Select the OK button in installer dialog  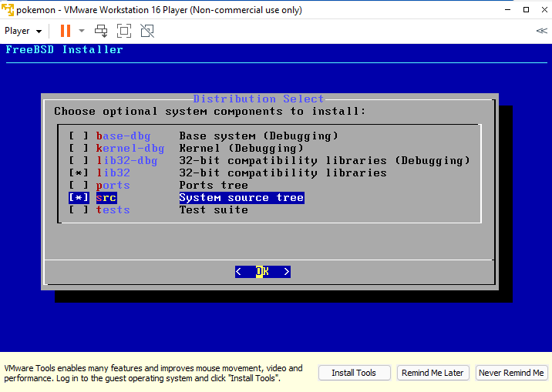(263, 271)
